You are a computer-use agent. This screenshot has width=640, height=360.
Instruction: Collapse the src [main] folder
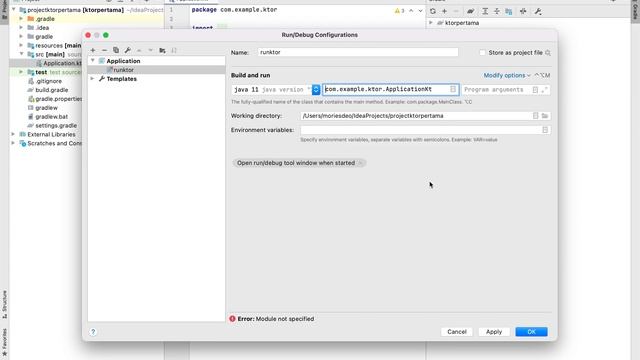[x=21, y=54]
